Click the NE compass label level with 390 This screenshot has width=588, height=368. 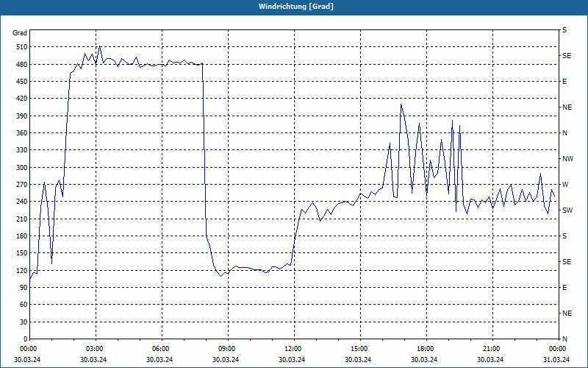567,107
